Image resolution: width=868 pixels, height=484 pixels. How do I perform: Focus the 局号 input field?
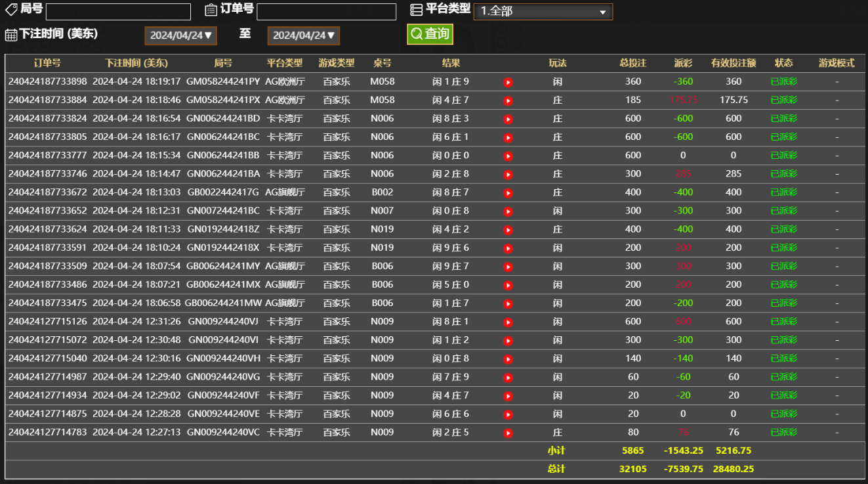click(x=118, y=12)
